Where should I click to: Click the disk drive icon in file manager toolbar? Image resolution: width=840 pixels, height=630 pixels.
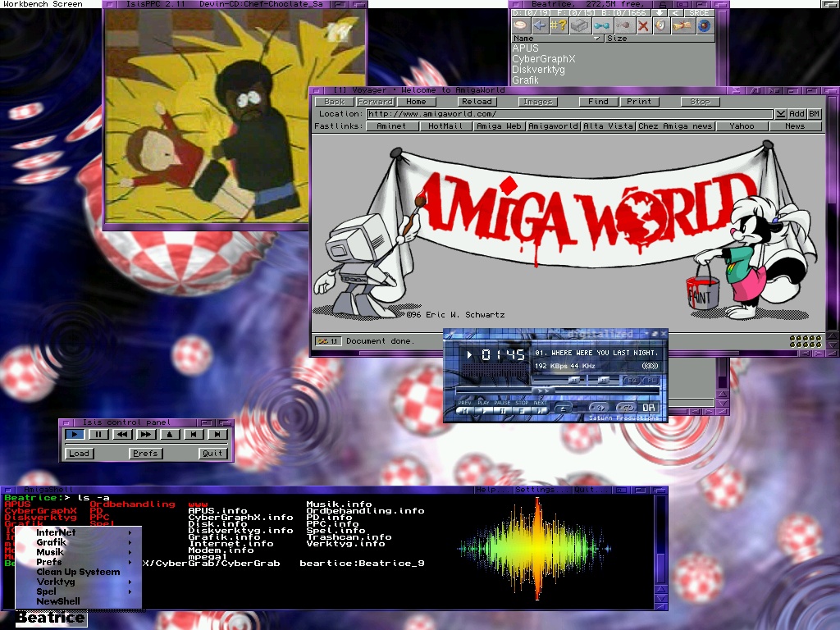coord(580,25)
